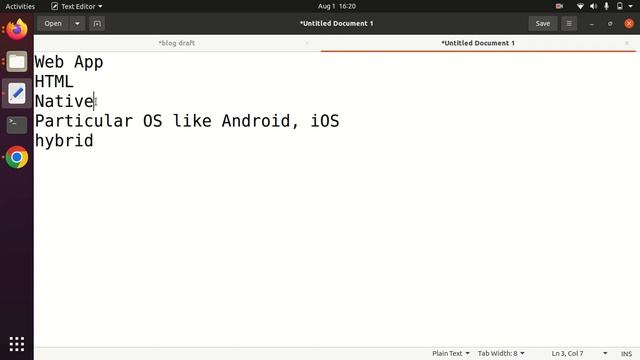Close the Text Editor window
Image resolution: width=640 pixels, height=360 pixels.
coord(629,24)
